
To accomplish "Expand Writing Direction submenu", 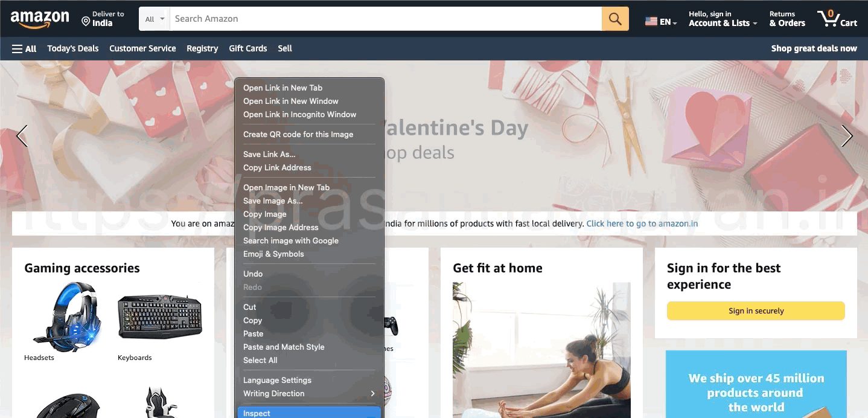I will 309,393.
